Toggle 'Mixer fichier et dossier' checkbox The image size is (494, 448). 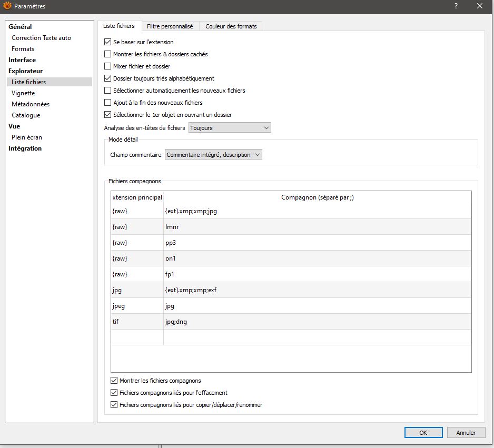(108, 66)
